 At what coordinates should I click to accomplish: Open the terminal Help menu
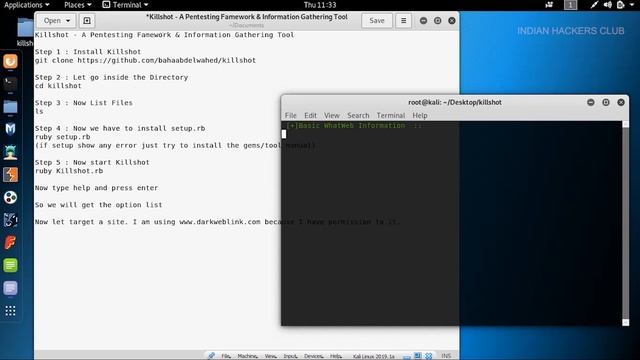click(420, 116)
